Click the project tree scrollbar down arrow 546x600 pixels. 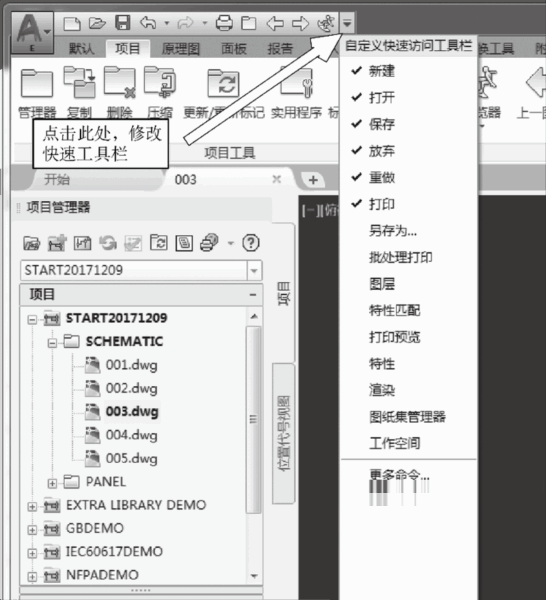254,576
